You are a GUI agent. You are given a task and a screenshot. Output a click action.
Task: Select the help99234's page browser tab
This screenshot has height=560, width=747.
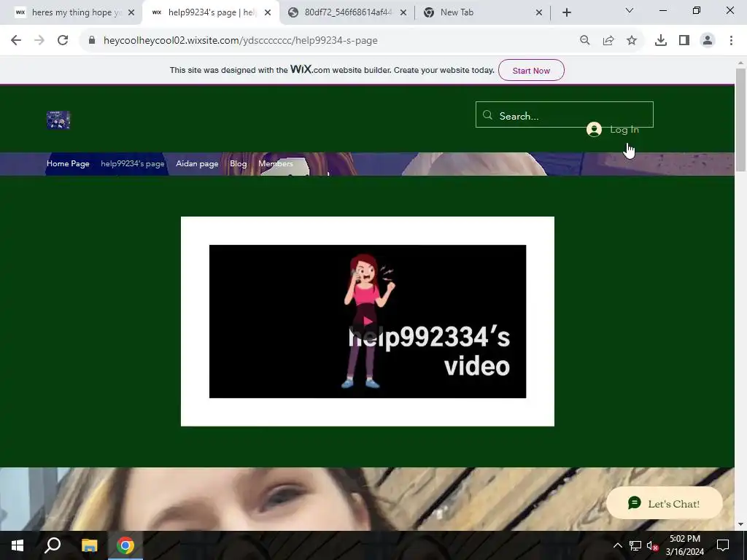[211, 12]
